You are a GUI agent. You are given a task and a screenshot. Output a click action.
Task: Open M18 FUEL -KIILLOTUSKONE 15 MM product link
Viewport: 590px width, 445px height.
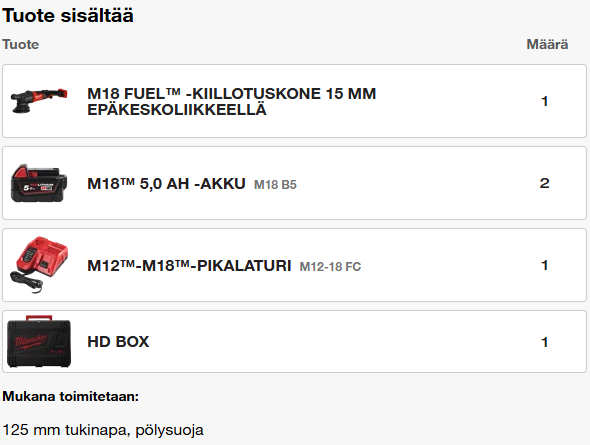tap(231, 101)
